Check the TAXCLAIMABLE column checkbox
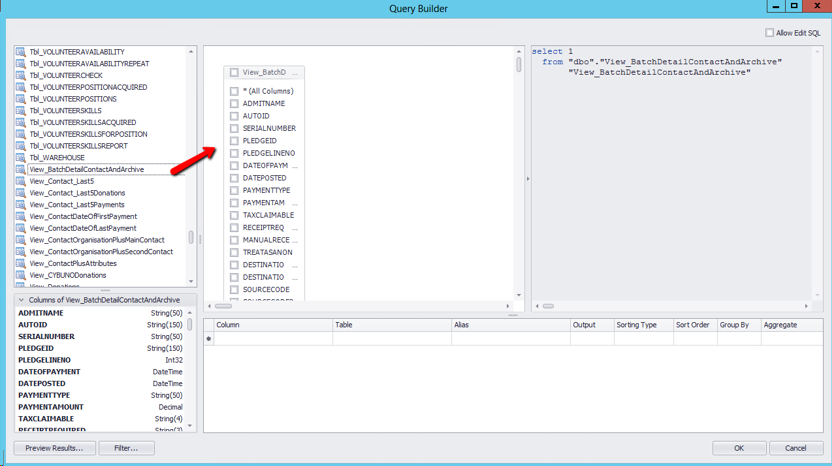 234,215
